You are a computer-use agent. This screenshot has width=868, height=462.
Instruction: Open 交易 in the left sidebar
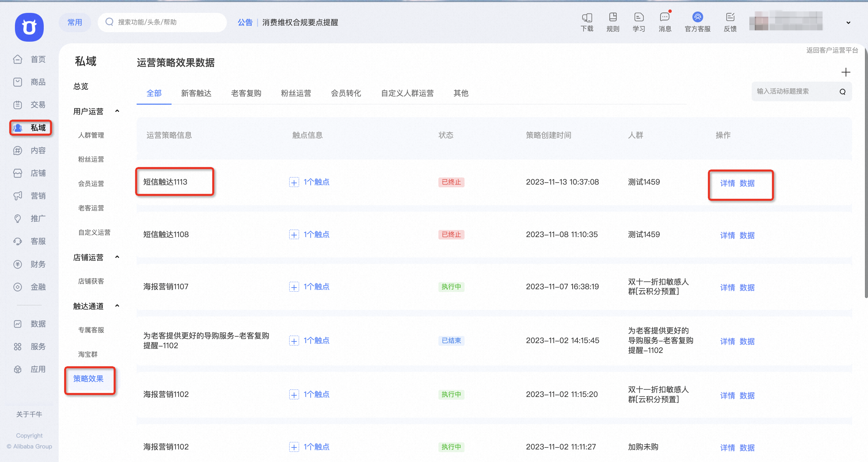pos(29,105)
